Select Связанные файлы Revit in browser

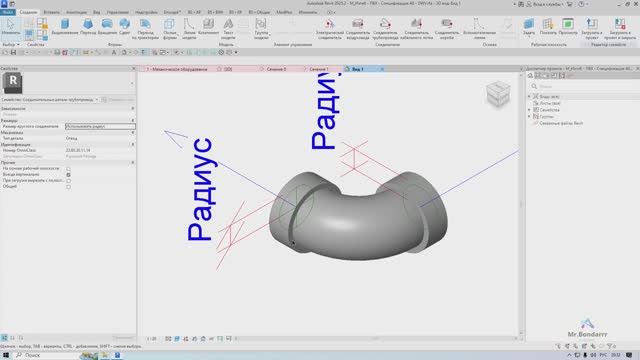click(561, 123)
